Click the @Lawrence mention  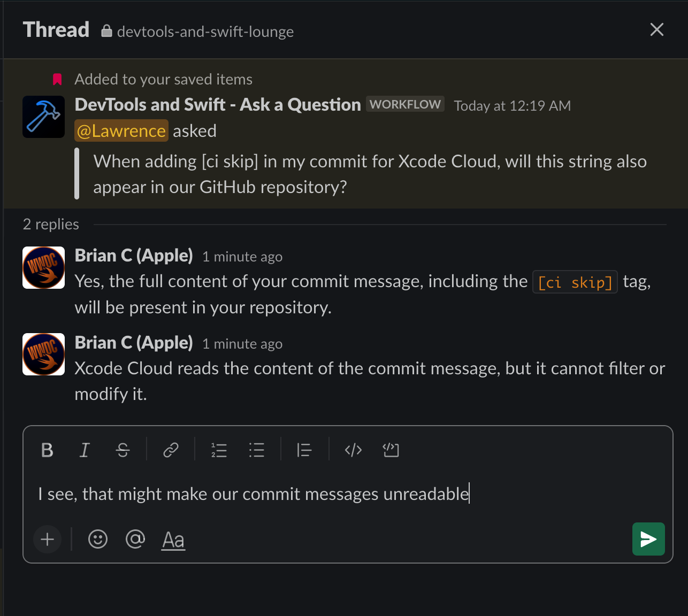[x=121, y=131]
